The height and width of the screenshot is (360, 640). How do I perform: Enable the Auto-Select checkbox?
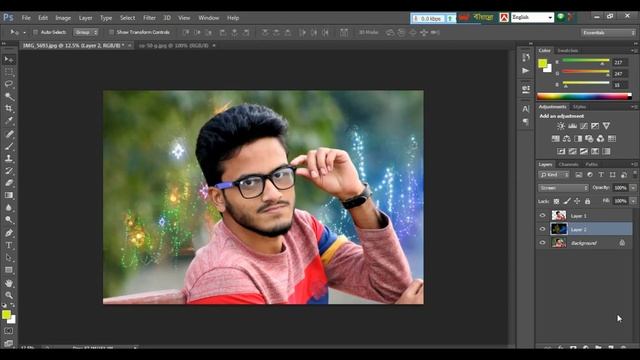[x=36, y=32]
